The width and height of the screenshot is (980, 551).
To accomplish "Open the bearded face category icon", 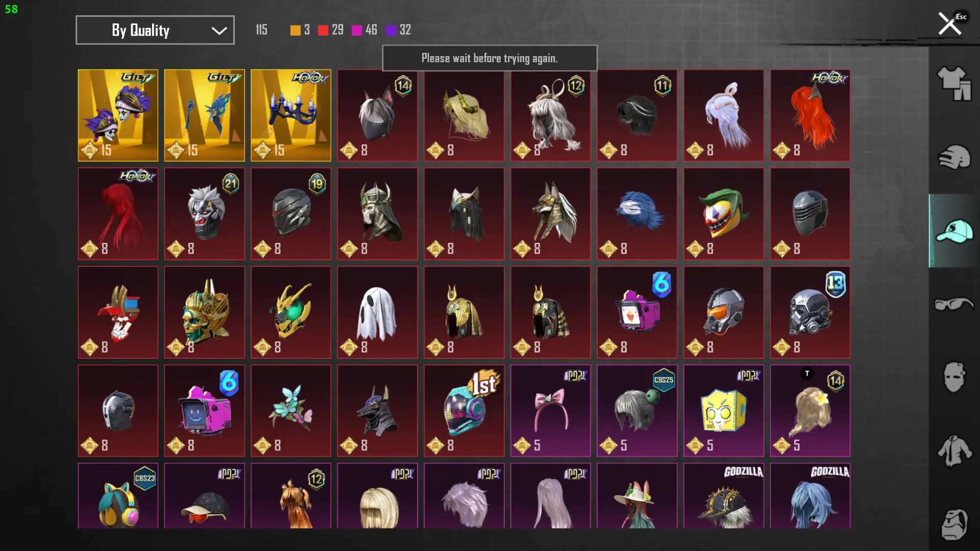I will (x=954, y=524).
